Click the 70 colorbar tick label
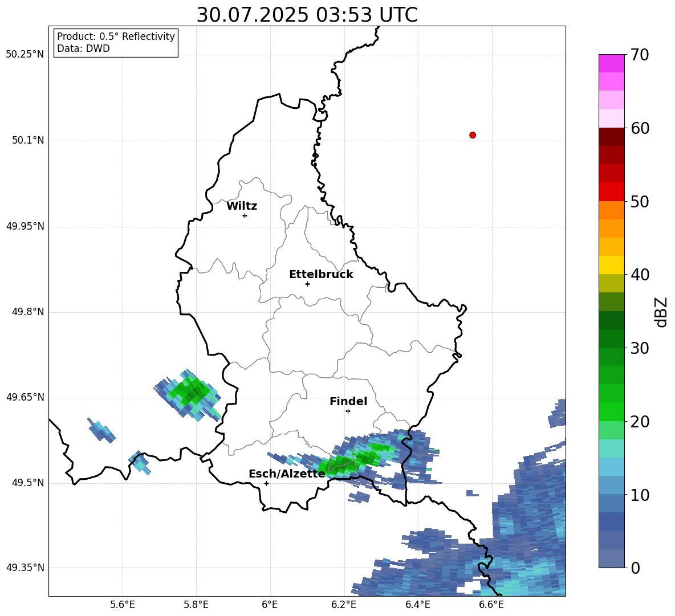The width and height of the screenshot is (675, 616). tap(640, 55)
